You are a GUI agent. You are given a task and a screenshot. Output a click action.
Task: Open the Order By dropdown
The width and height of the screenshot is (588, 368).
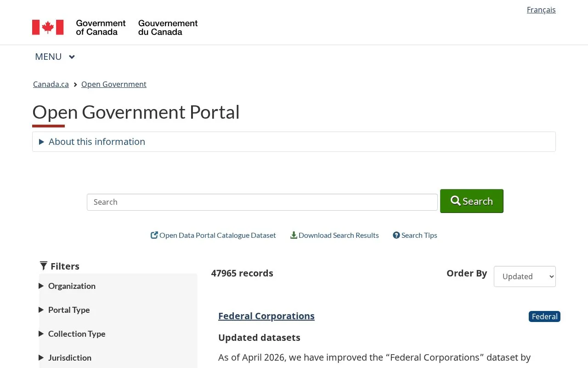point(525,276)
